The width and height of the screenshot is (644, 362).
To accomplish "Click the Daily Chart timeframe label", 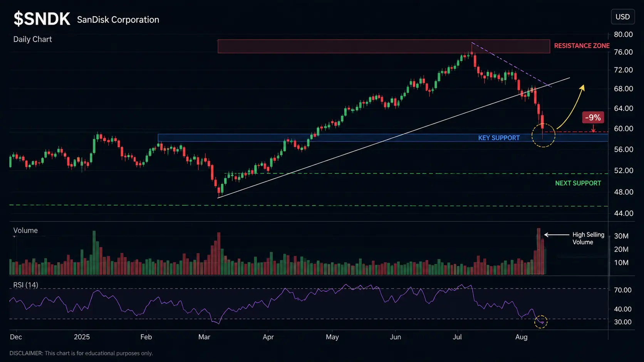I will [x=32, y=39].
